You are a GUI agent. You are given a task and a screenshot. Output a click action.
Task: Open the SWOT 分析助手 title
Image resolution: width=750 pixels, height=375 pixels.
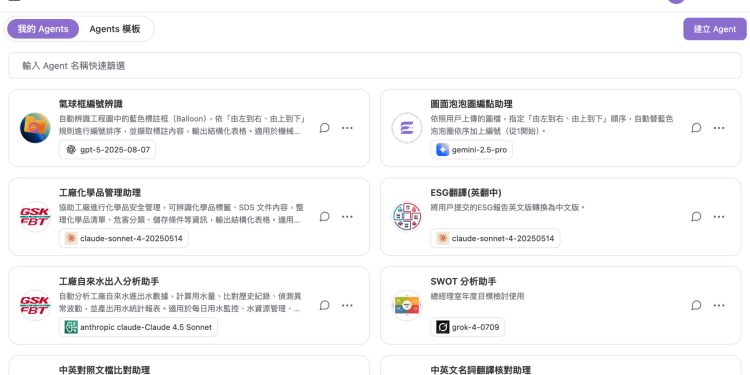pos(463,281)
